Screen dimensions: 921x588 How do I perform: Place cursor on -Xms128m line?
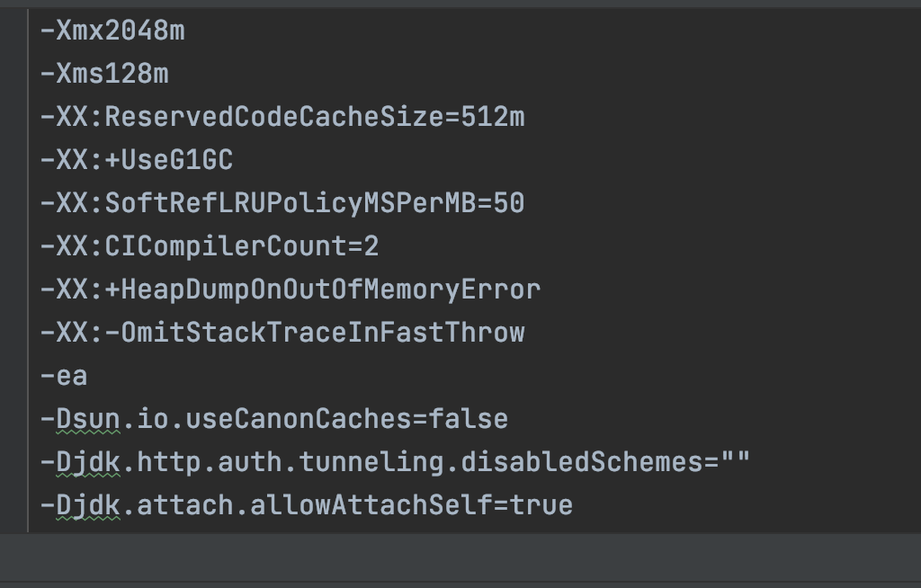pos(104,74)
